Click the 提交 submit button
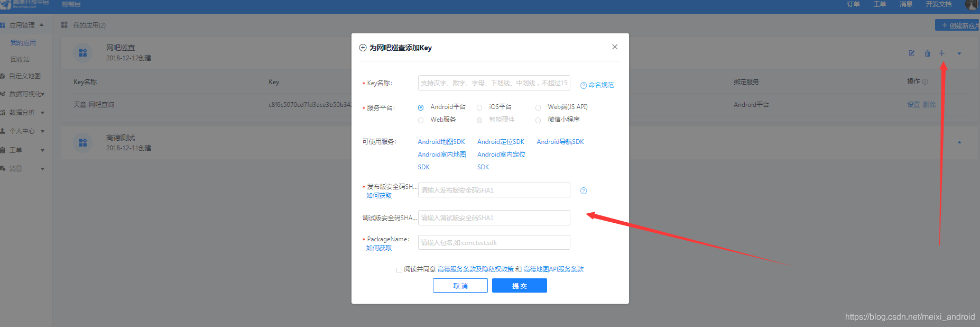Screen dimensions: 980x327 [x=519, y=286]
